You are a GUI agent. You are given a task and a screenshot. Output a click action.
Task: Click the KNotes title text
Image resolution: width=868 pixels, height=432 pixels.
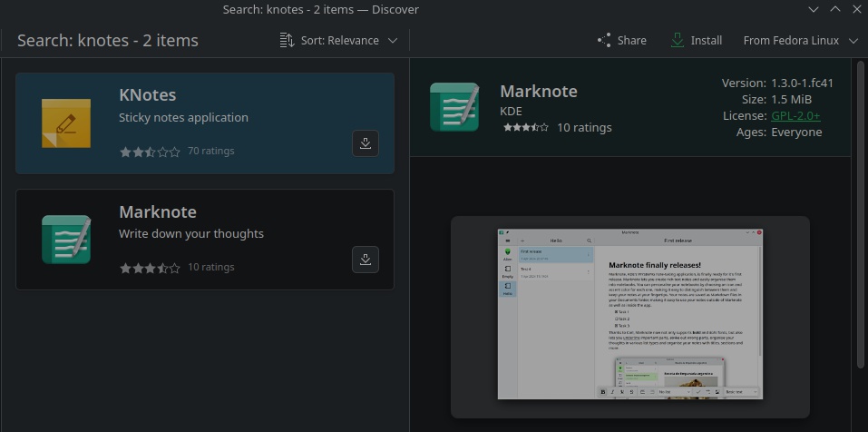(147, 94)
